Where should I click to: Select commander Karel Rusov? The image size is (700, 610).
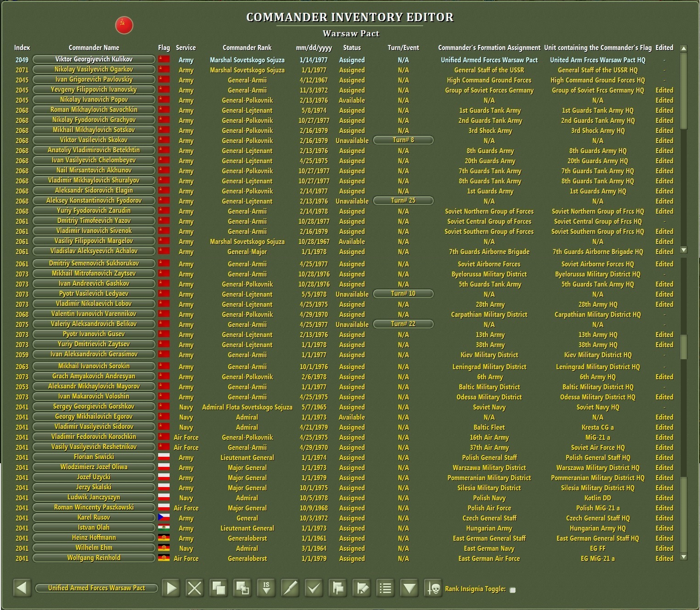tap(94, 517)
